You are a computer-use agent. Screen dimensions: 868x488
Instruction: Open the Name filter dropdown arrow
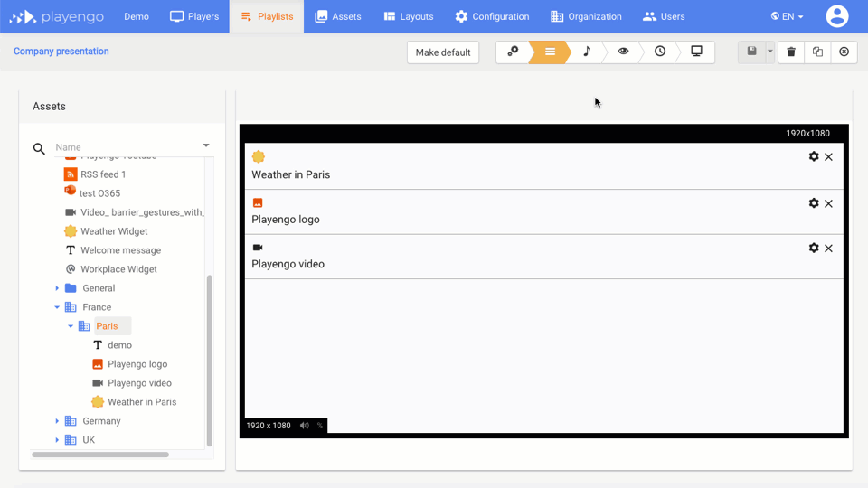[206, 145]
